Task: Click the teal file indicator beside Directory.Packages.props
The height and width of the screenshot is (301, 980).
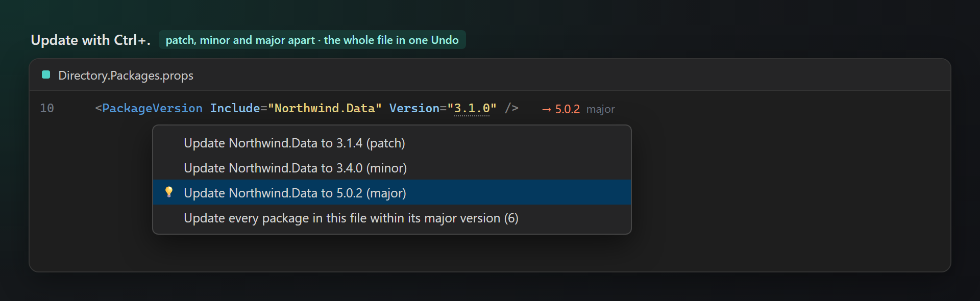Action: (x=46, y=75)
